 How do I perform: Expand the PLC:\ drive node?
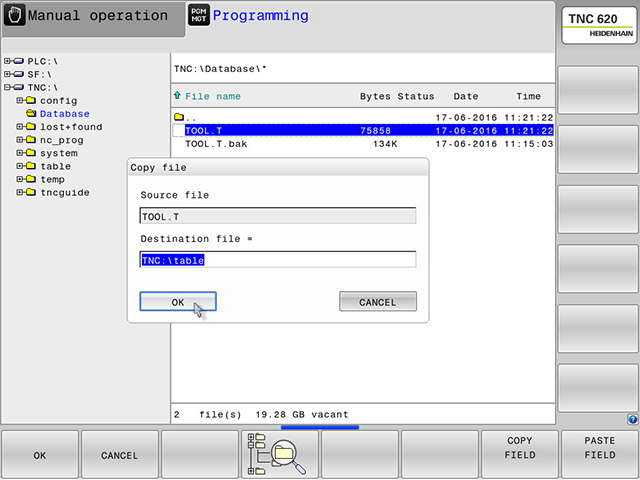point(7,62)
